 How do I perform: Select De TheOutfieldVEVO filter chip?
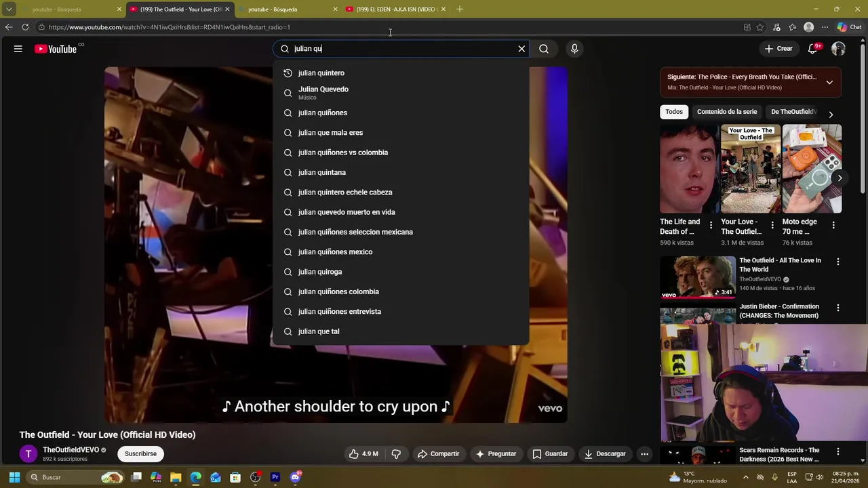pos(793,112)
